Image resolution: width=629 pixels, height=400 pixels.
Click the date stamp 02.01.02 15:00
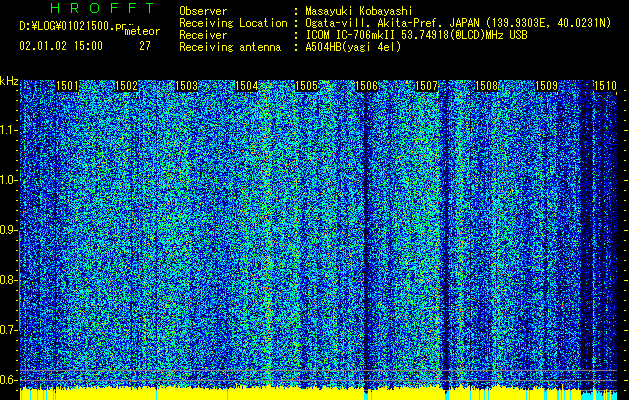pos(61,46)
